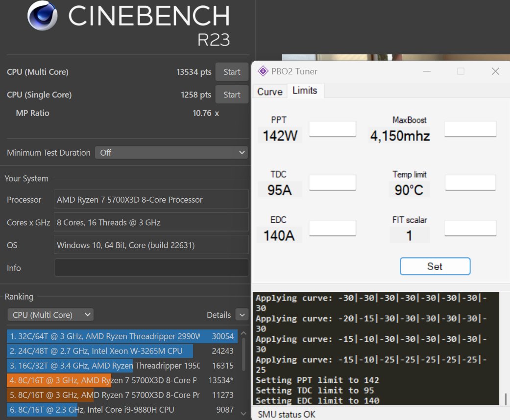Image resolution: width=510 pixels, height=420 pixels.
Task: Click the 'SMU status OK' status text
Action: (x=286, y=414)
